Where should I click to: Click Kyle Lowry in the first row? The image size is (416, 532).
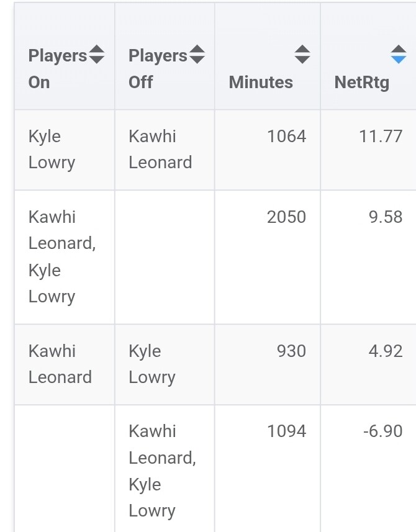pyautogui.click(x=52, y=150)
